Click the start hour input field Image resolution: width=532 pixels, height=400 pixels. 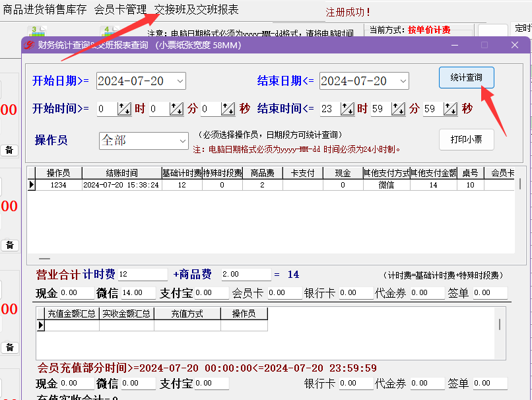[107, 109]
